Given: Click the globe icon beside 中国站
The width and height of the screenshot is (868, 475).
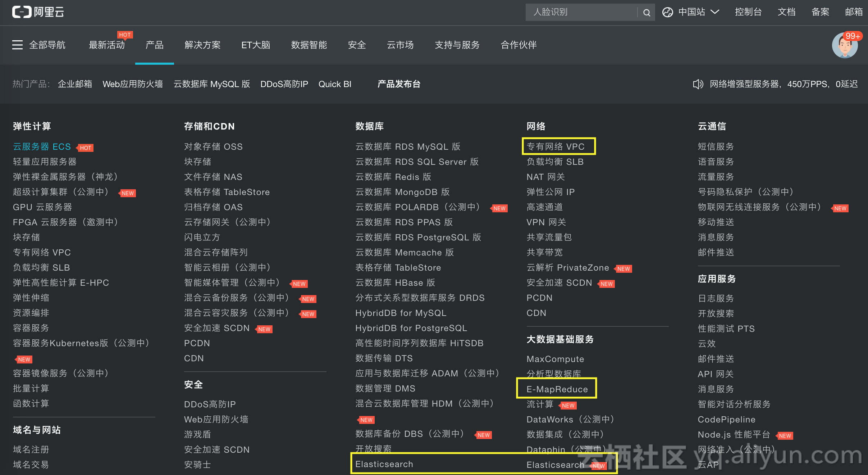Looking at the screenshot, I should tap(668, 13).
